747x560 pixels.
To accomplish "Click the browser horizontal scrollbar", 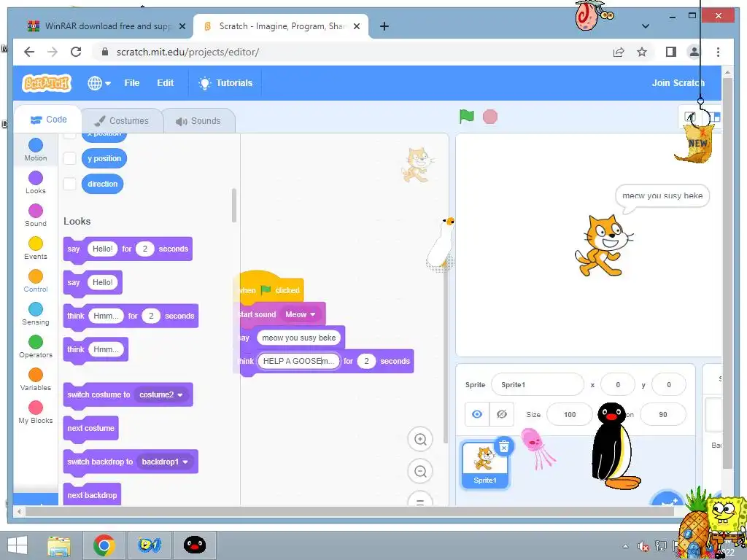I will [350, 512].
